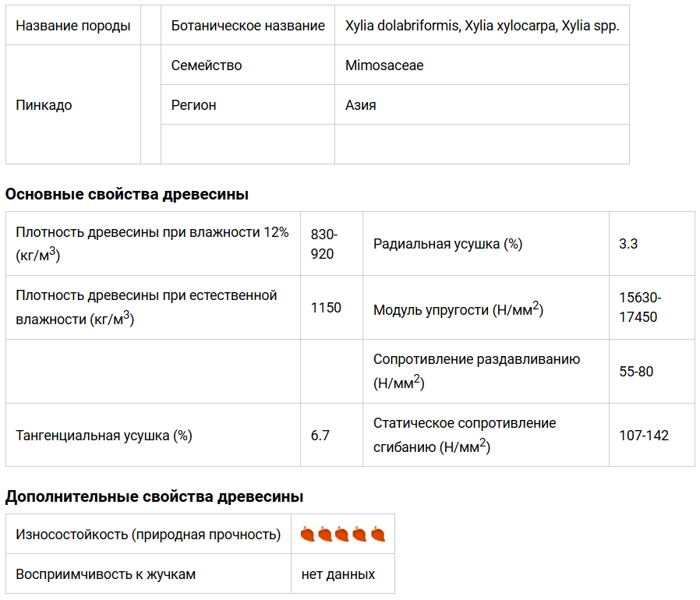
Task: Click the 'Сопротивление раздавливанию' label
Action: 476,359
